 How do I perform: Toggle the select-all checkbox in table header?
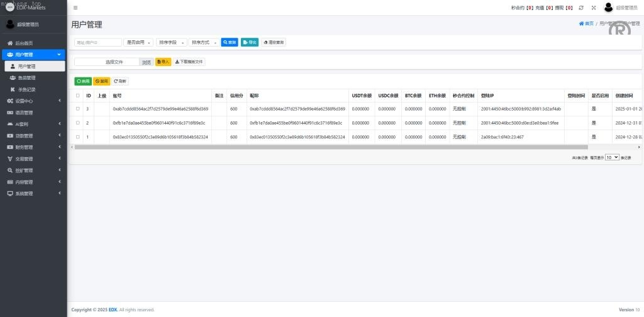click(78, 96)
